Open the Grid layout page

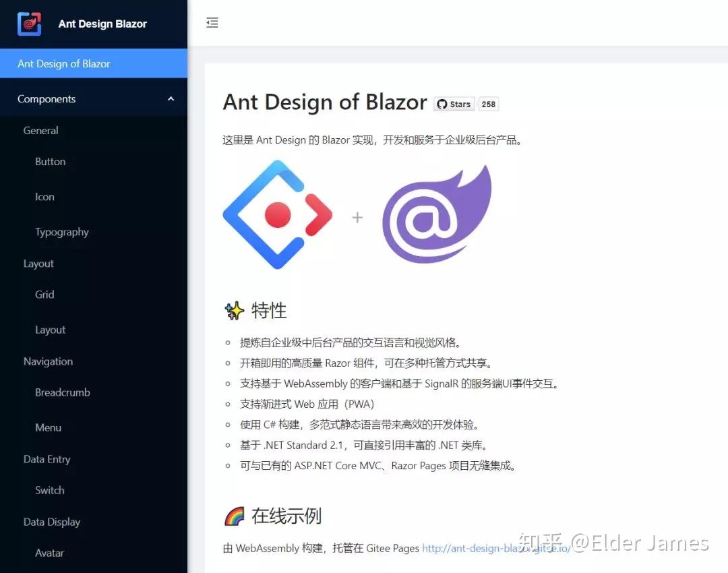[44, 295]
